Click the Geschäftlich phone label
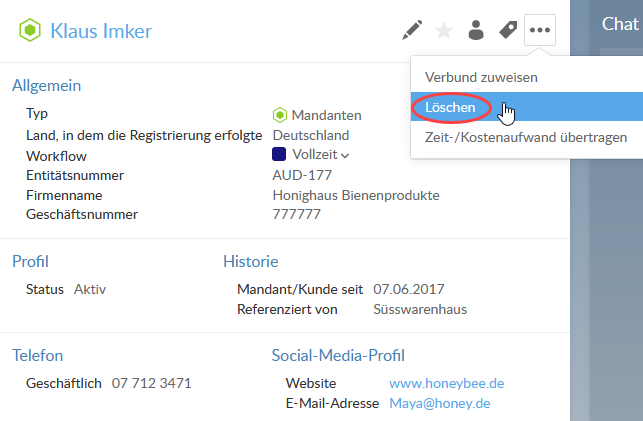The height and width of the screenshot is (421, 643). [64, 383]
